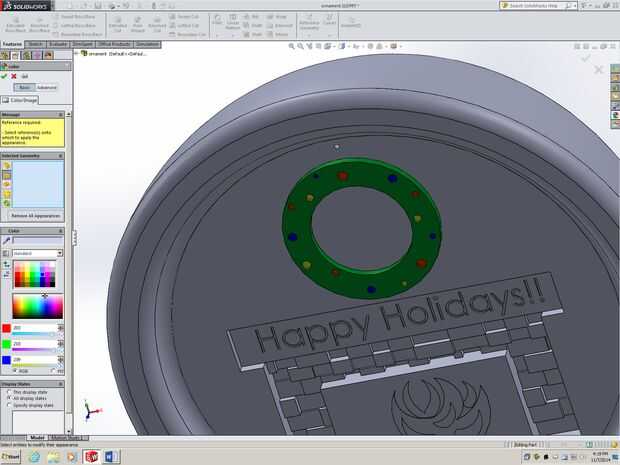The width and height of the screenshot is (620, 465).
Task: Choose the Select Faces filter icon
Action: pyautogui.click(x=7, y=175)
